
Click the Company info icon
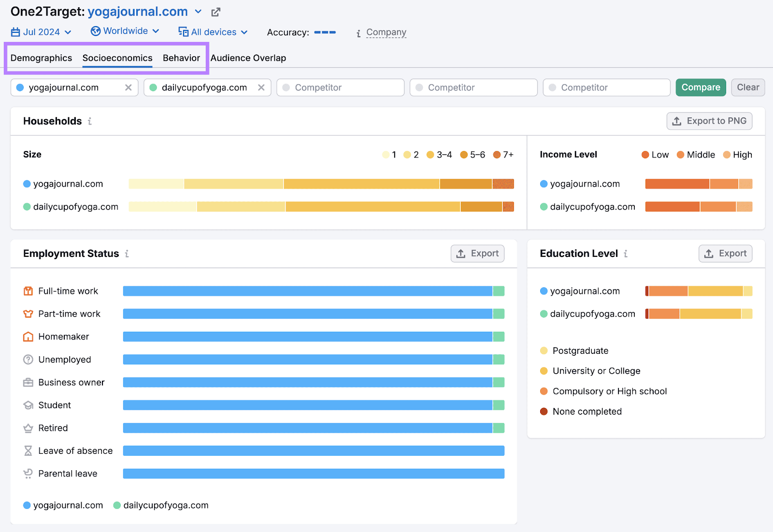click(358, 33)
